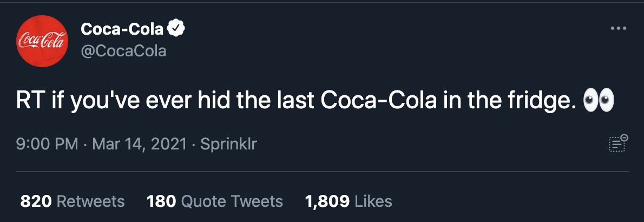Open the Coca-Cola display name link
Viewport: 644px width, 222px height.
point(122,29)
